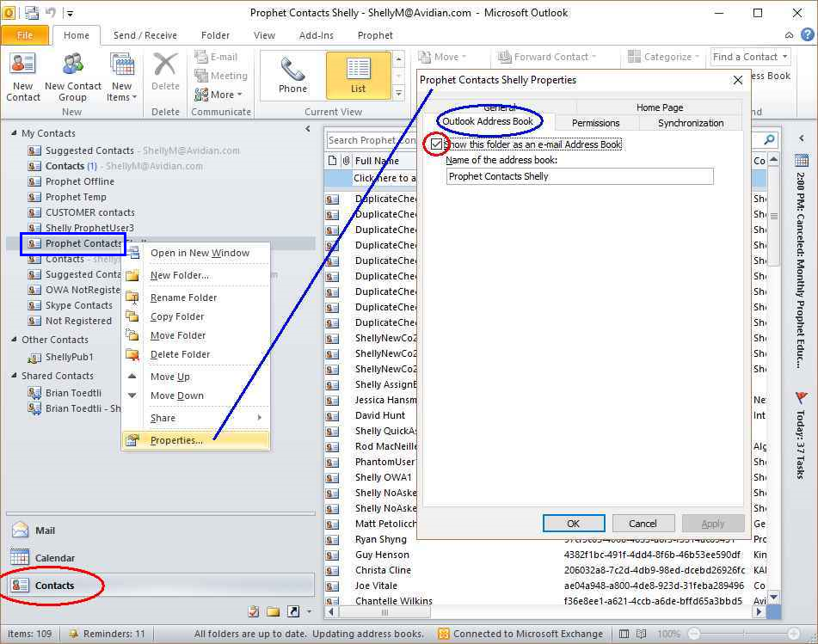
Task: Click the Delete button in the ribbon
Action: (165, 72)
